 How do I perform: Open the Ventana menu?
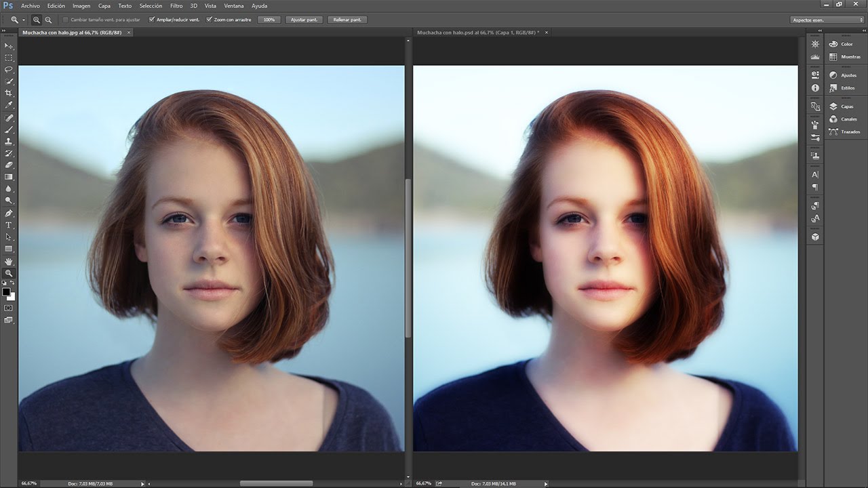coord(235,5)
